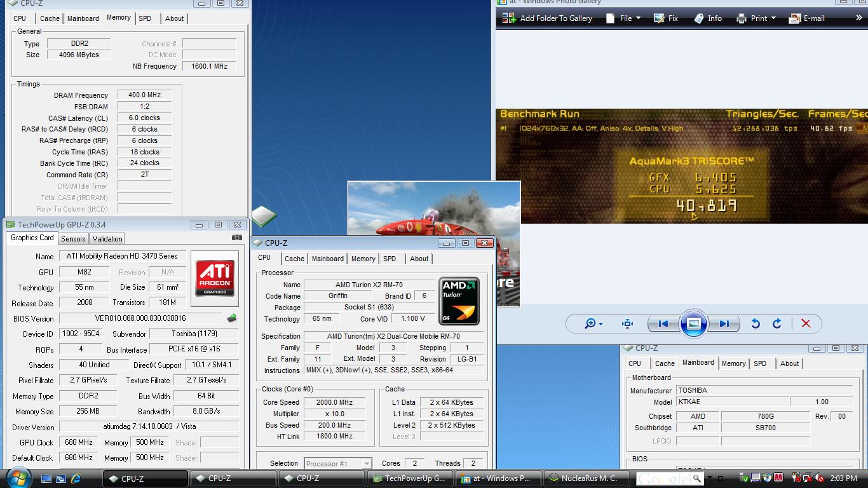This screenshot has height=488, width=868.
Task: Click the Core Speed 2000.0 MHz value
Action: (334, 402)
